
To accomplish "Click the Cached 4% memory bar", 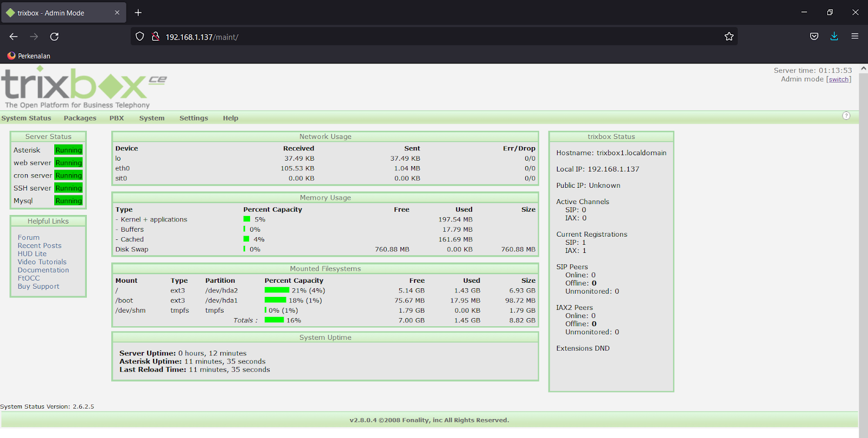I will (x=246, y=239).
